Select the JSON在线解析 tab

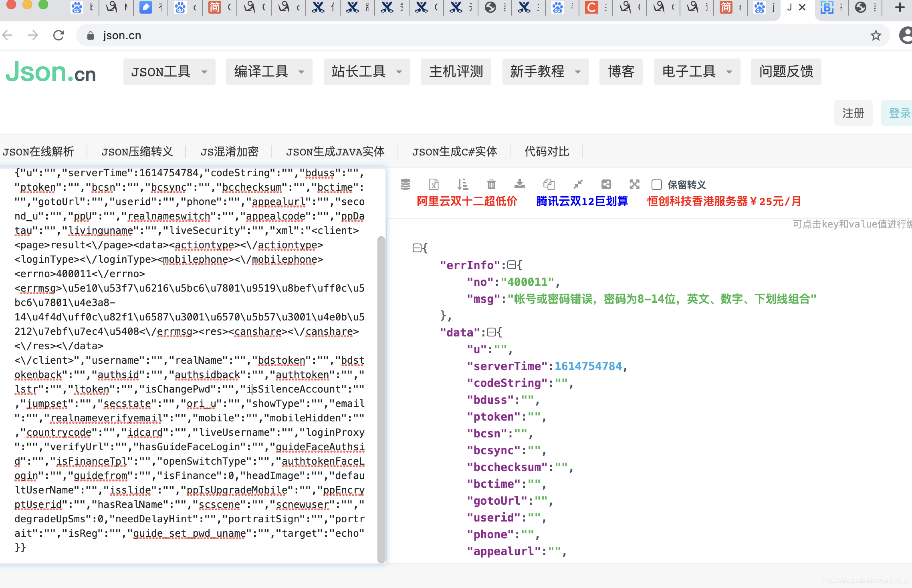38,151
